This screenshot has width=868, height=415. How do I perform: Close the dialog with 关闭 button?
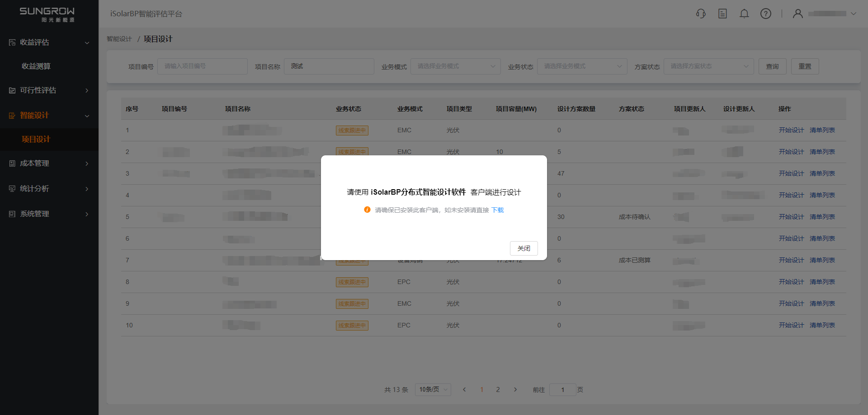click(524, 248)
